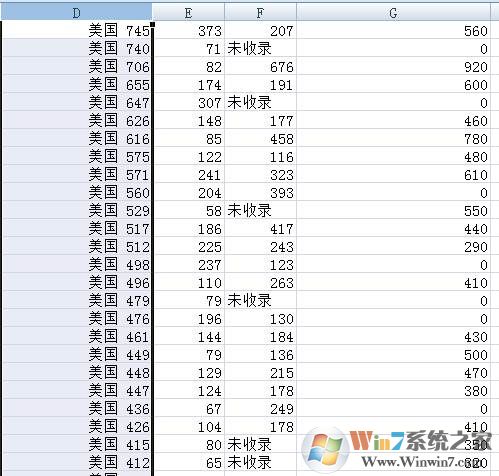Select column E header
Viewport: 499px width, 476px height.
(x=188, y=13)
